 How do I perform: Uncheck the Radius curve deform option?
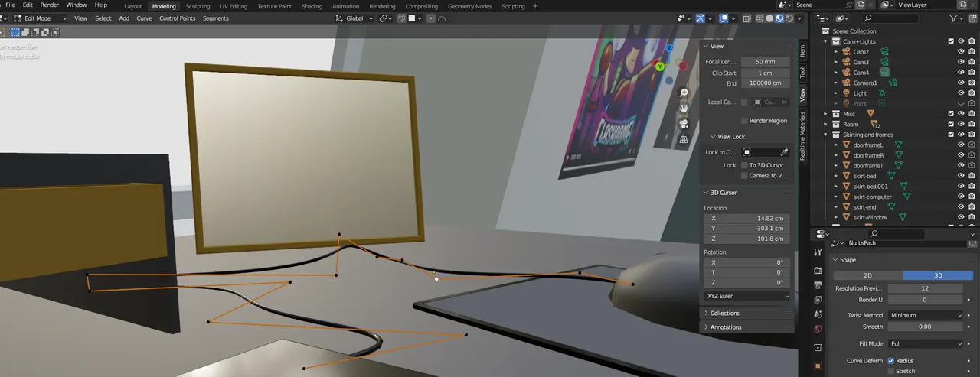click(x=891, y=361)
